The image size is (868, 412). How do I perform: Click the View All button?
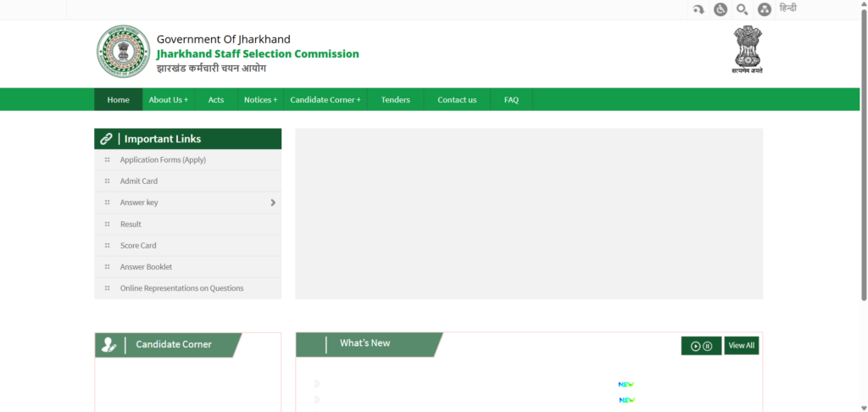click(742, 346)
